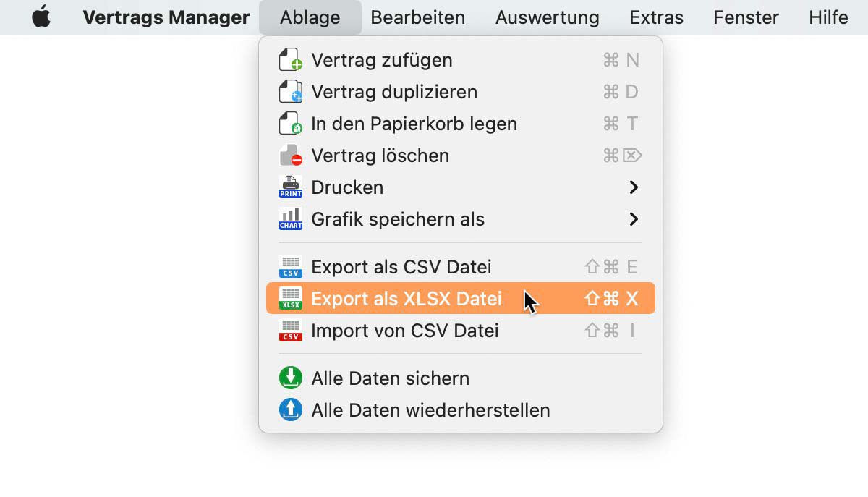Screen dimensions: 868x497
Task: Click the Vertrag löschen red minus icon
Action: tap(290, 156)
